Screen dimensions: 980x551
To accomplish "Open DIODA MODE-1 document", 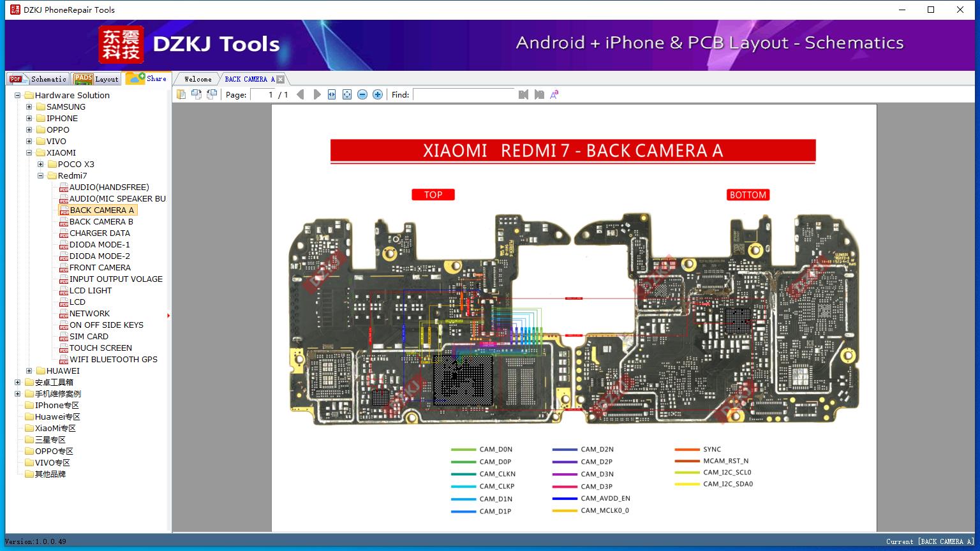I will [100, 245].
